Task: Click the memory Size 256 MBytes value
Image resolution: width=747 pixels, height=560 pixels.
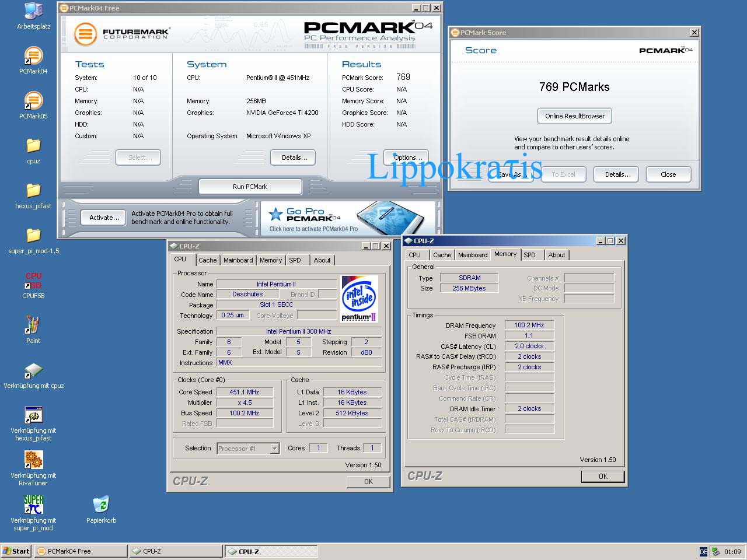Action: point(469,288)
